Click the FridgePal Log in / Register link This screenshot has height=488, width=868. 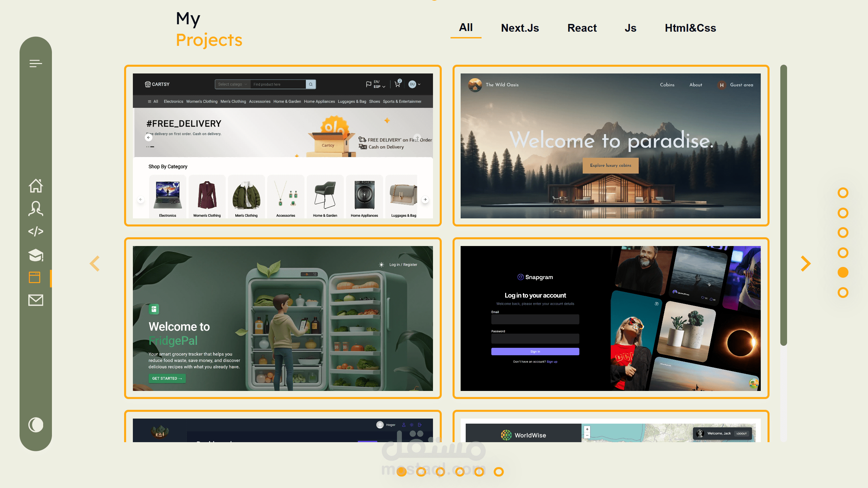403,265
